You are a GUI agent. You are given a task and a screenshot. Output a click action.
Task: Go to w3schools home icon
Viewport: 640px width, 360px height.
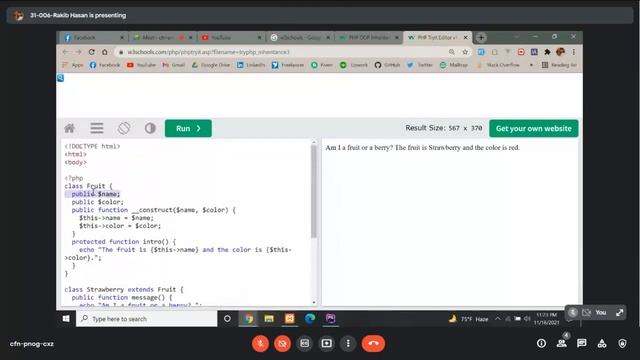pyautogui.click(x=69, y=128)
